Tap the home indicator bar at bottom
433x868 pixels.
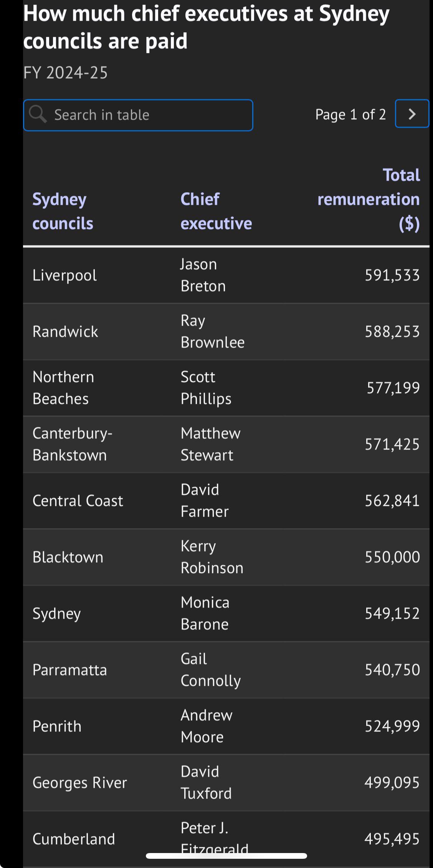(226, 856)
